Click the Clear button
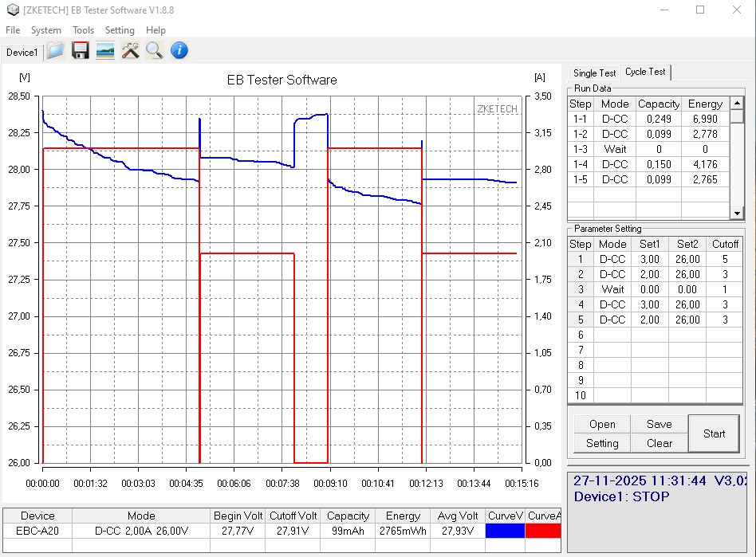Image resolution: width=756 pixels, height=557 pixels. pyautogui.click(x=659, y=443)
